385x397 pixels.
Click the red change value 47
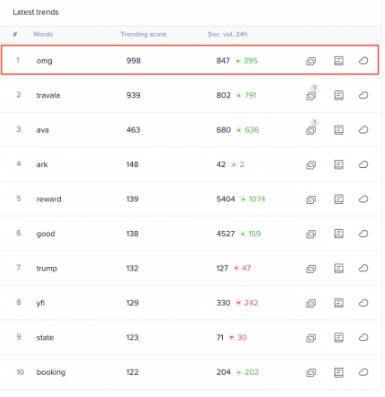pos(246,268)
